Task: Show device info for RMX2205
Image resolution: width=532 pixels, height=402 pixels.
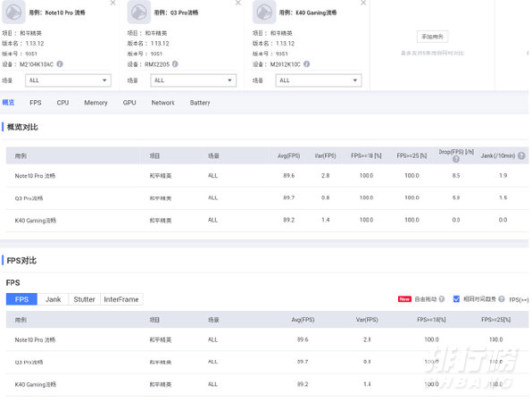Action: [x=175, y=63]
